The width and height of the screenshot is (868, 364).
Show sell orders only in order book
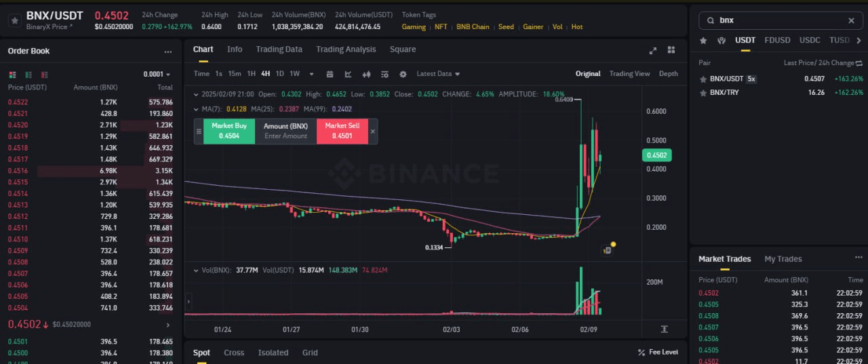pyautogui.click(x=45, y=75)
